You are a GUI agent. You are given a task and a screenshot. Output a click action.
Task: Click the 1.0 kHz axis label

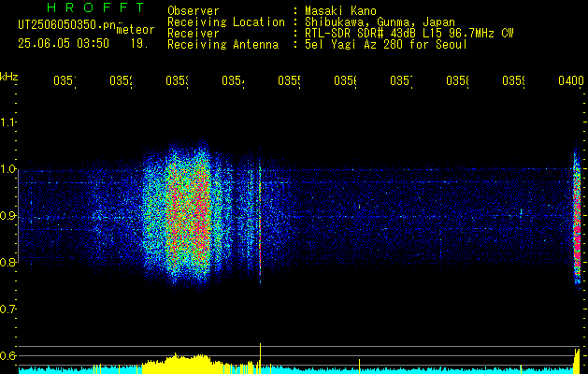tap(7, 169)
